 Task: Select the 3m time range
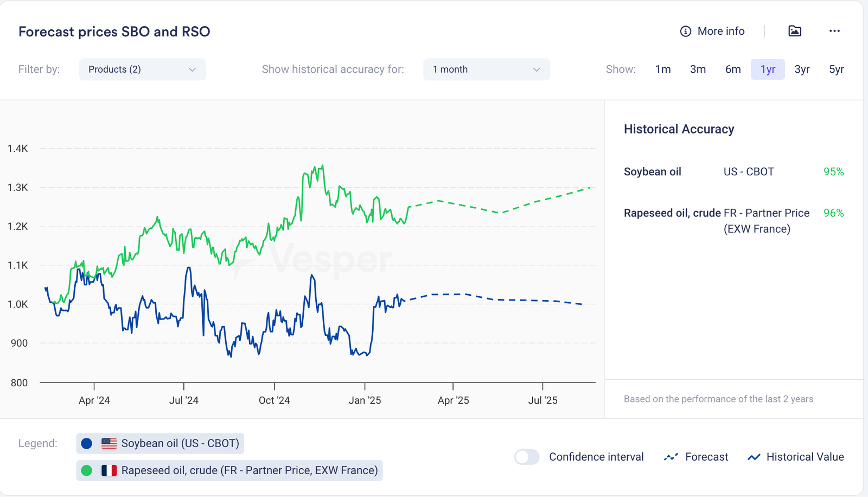pyautogui.click(x=698, y=69)
